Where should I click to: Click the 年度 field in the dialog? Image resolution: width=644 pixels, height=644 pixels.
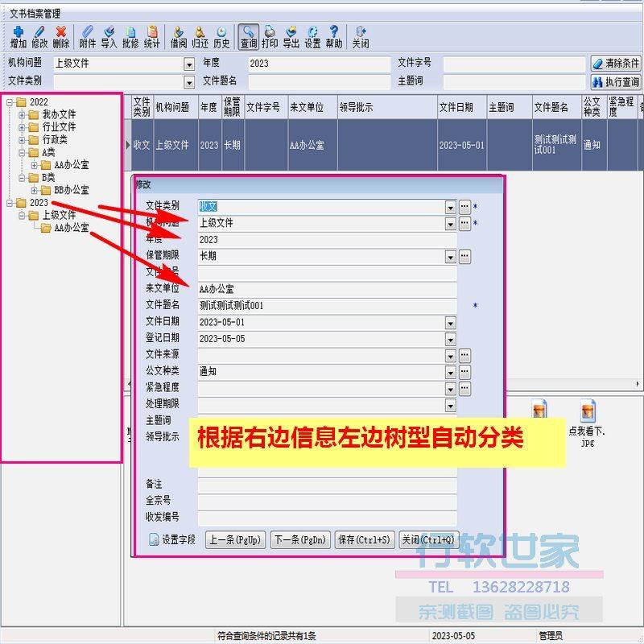tap(327, 240)
